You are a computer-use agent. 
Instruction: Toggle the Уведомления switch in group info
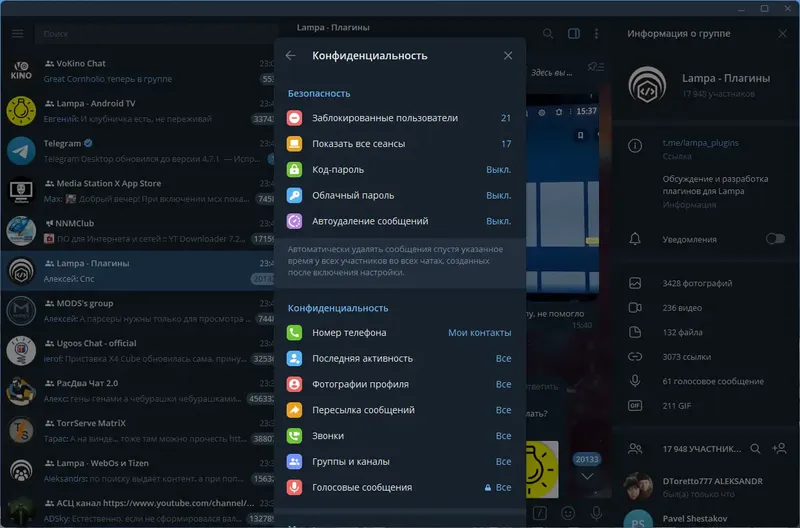point(775,239)
